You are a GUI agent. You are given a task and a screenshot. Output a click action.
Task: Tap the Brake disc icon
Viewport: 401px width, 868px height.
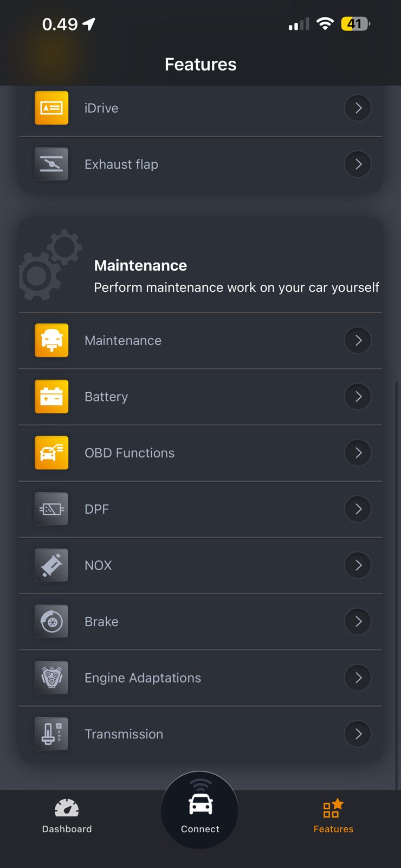[x=51, y=621]
